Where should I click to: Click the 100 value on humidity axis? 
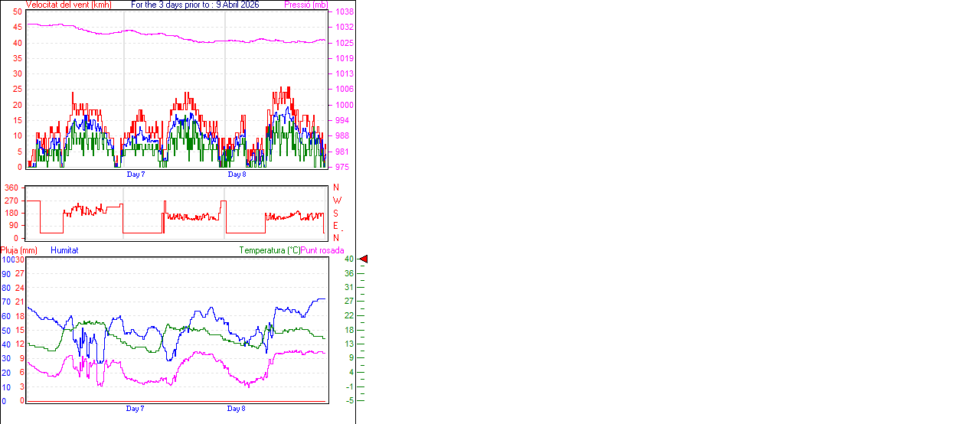coord(7,260)
